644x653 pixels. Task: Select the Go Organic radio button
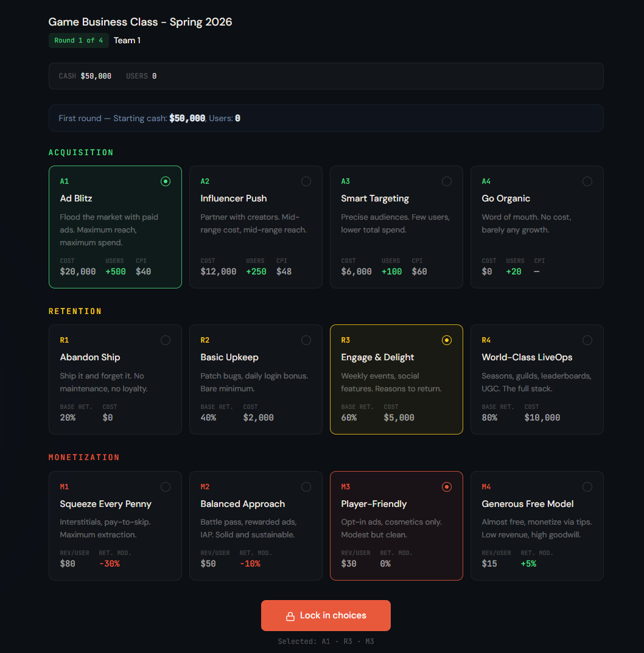pos(587,181)
